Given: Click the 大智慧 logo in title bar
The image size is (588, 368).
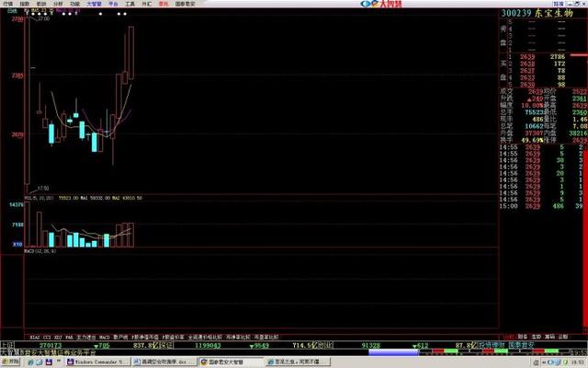Looking at the screenshot, I should point(380,4).
